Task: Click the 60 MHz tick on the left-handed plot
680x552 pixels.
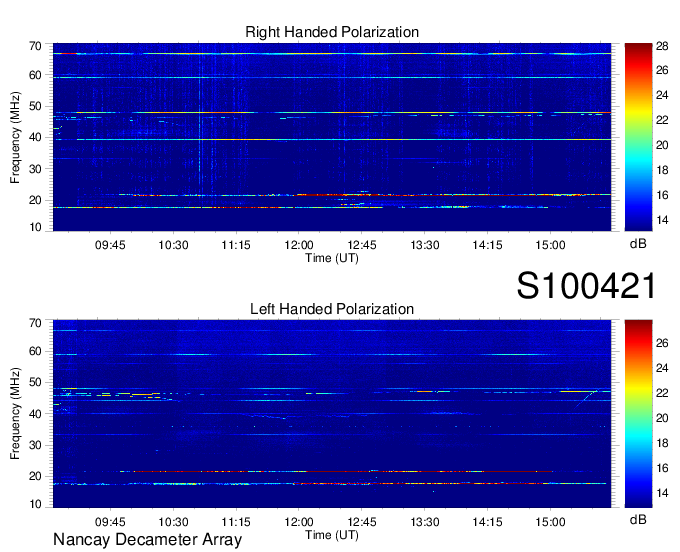Action: point(35,352)
